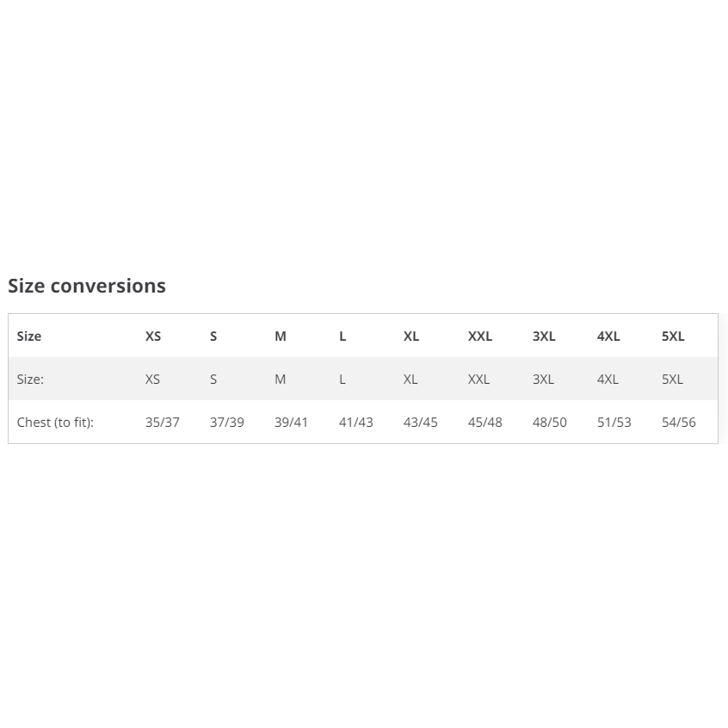728x728 pixels.
Task: Select the 39/41 chest cell
Action: coord(291,422)
